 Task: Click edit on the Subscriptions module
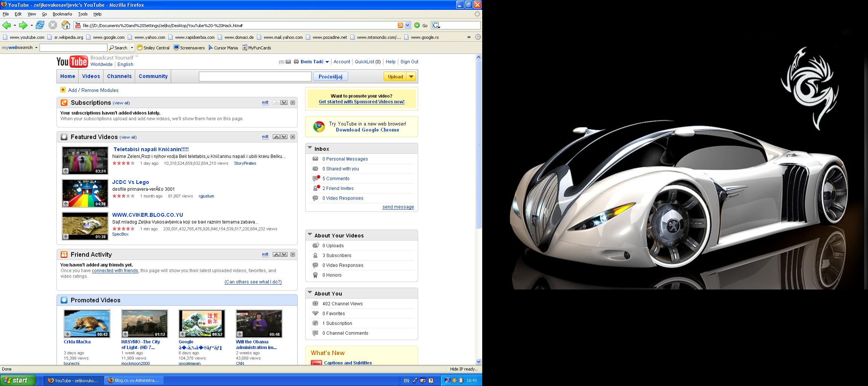[265, 103]
